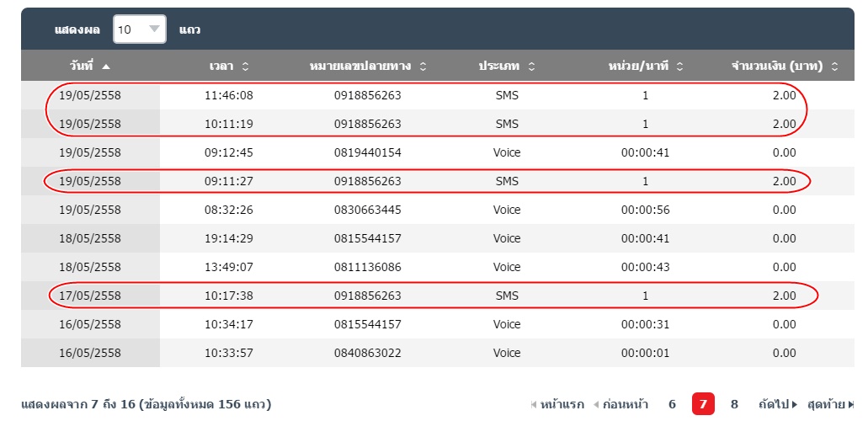Click phone number 0819440154
Screen dimensions: 868x421
[366, 152]
